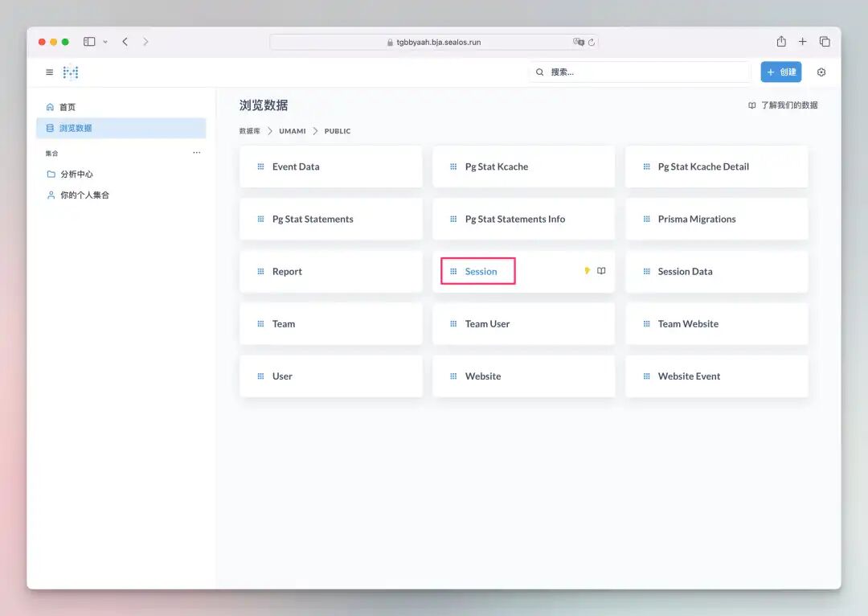The image size is (868, 616).
Task: Open the Website Event table
Action: (x=716, y=376)
